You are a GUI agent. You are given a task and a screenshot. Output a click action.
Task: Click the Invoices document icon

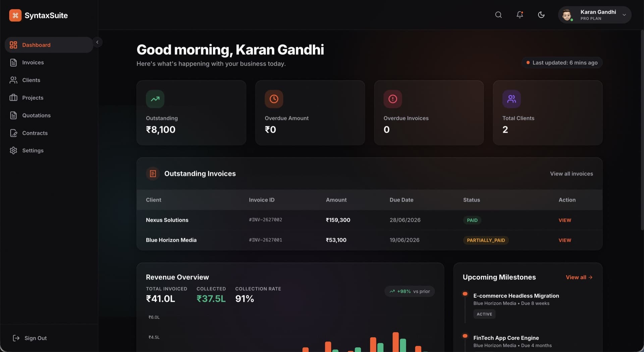pos(13,63)
